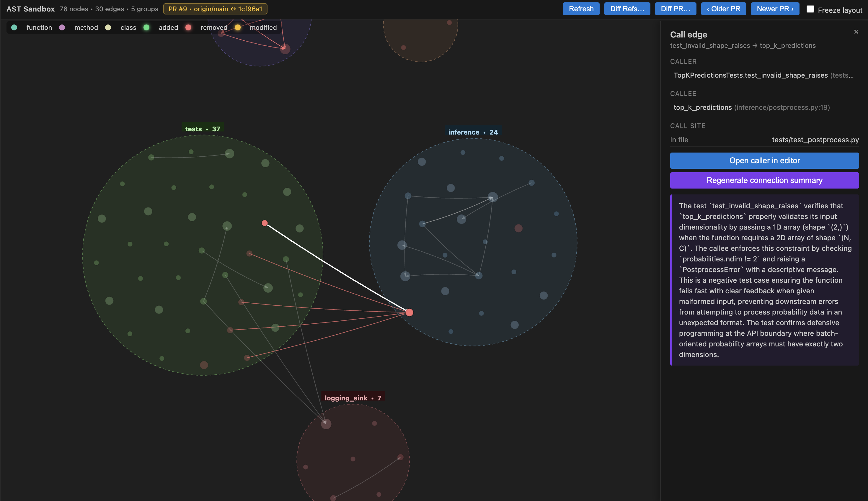Click Open caller in editor
868x501 pixels.
(x=764, y=161)
